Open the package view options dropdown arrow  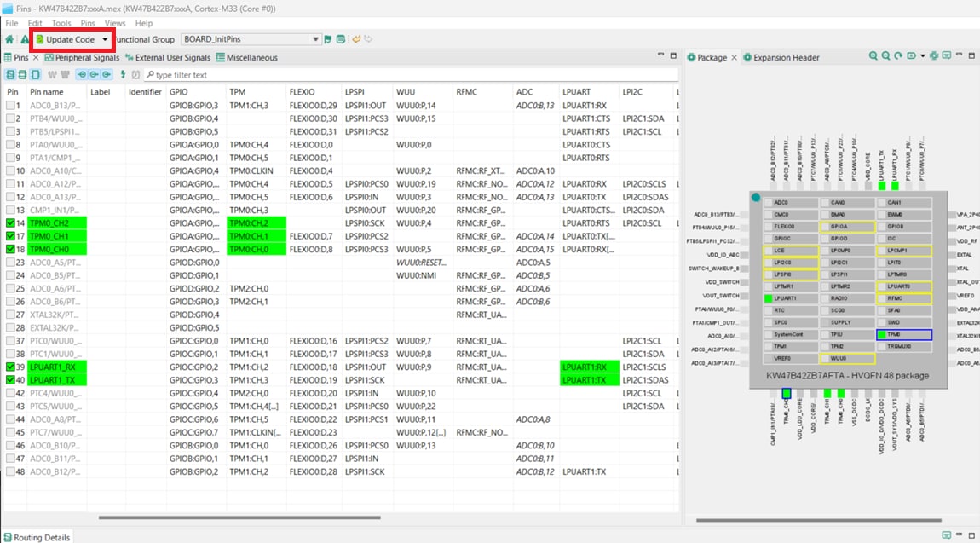tap(922, 56)
